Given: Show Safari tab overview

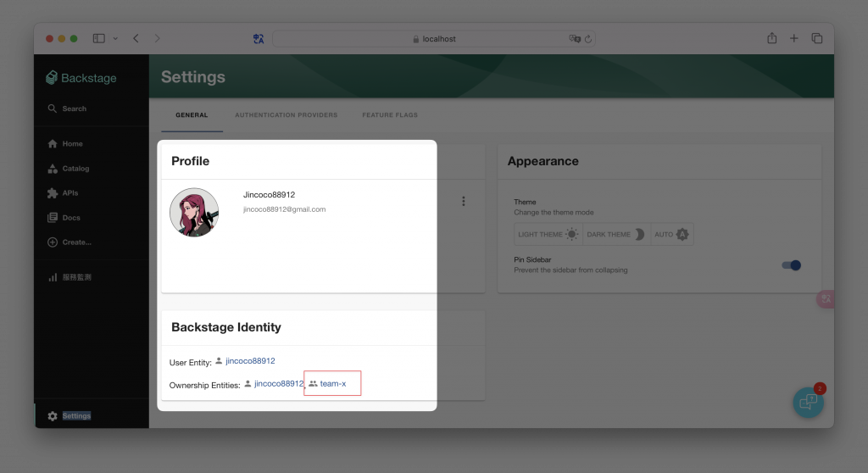Looking at the screenshot, I should click(816, 38).
